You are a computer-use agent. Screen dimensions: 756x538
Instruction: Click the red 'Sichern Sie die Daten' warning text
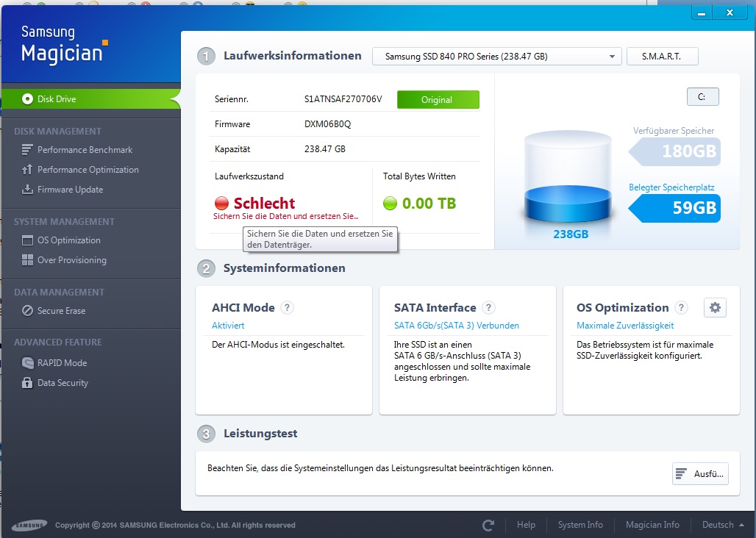(x=285, y=217)
